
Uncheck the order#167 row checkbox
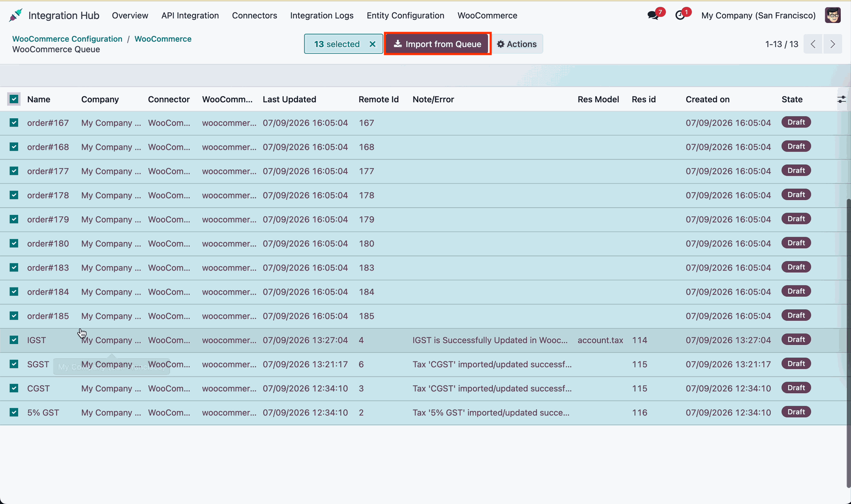14,123
